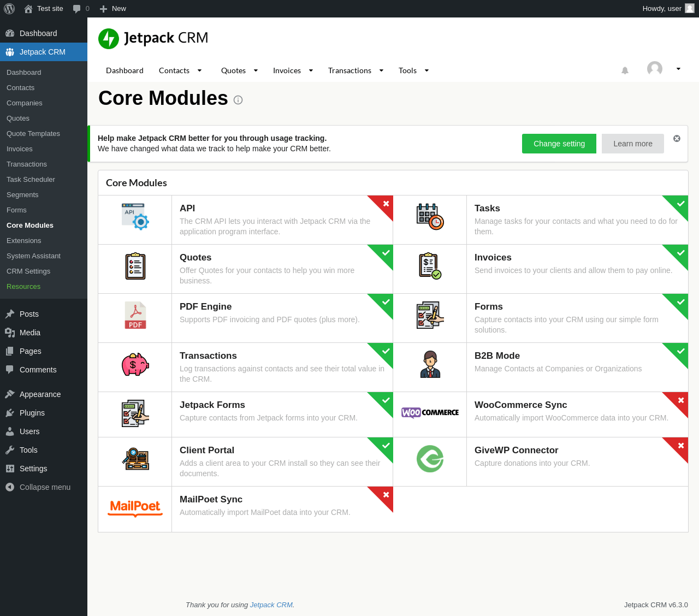The width and height of the screenshot is (699, 616).
Task: Open the user avatar dropdown arrow
Action: tap(678, 69)
